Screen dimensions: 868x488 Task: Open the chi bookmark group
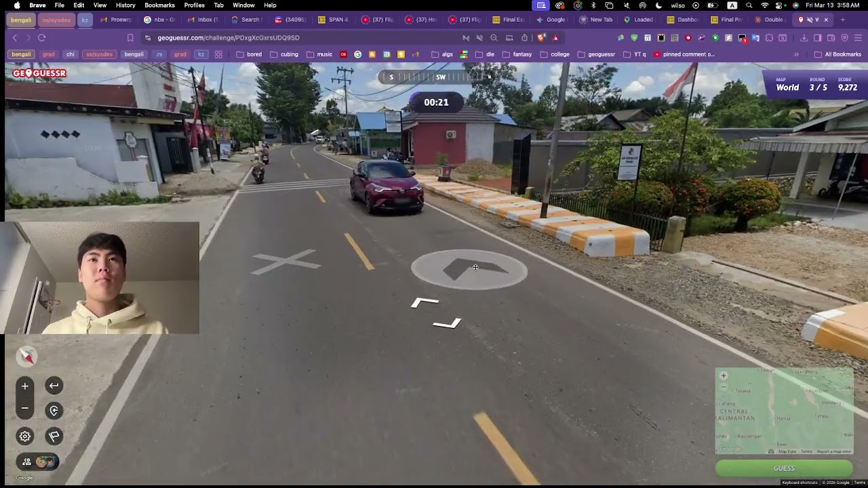point(71,54)
